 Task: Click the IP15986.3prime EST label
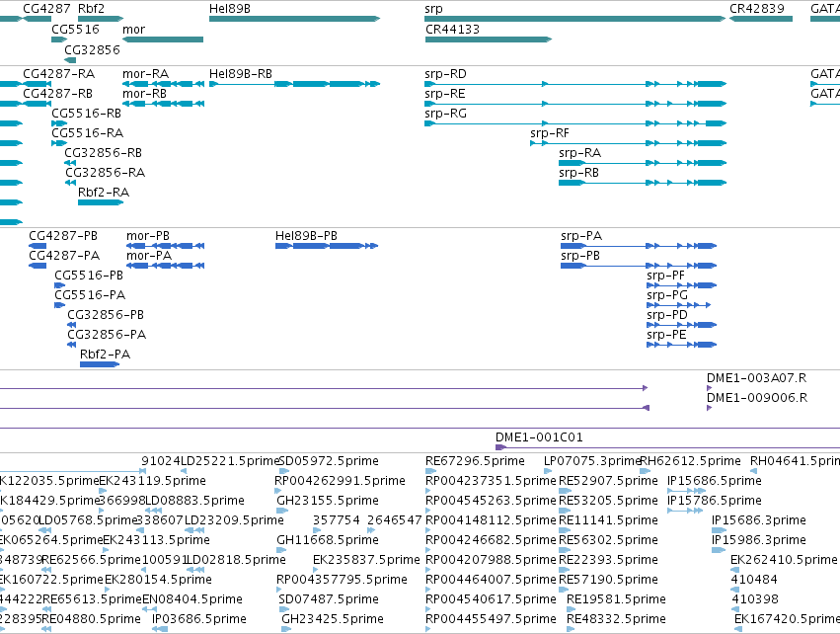click(759, 540)
